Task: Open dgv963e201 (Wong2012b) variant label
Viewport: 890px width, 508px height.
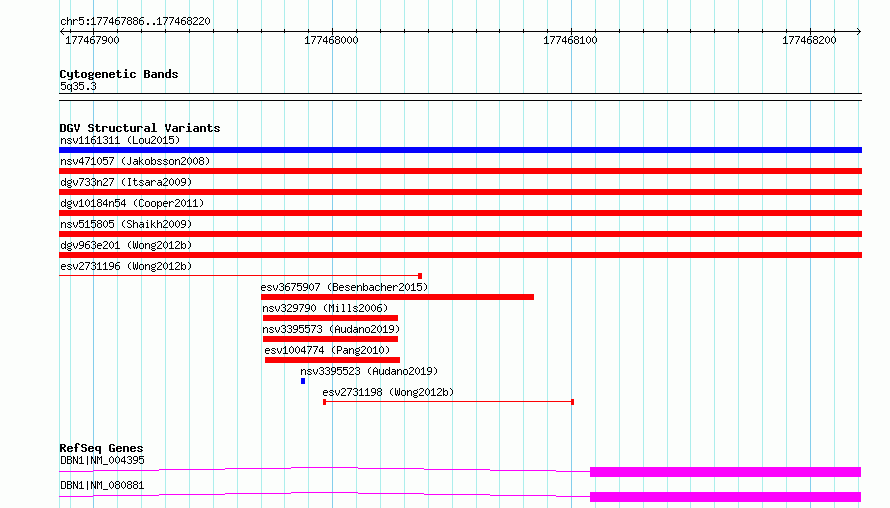Action: coord(126,245)
